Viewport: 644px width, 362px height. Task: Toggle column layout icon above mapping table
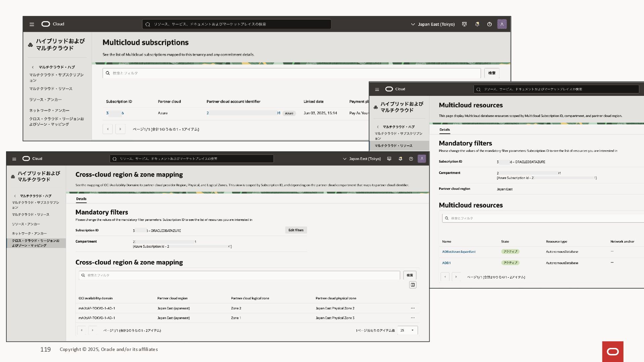pos(413,285)
